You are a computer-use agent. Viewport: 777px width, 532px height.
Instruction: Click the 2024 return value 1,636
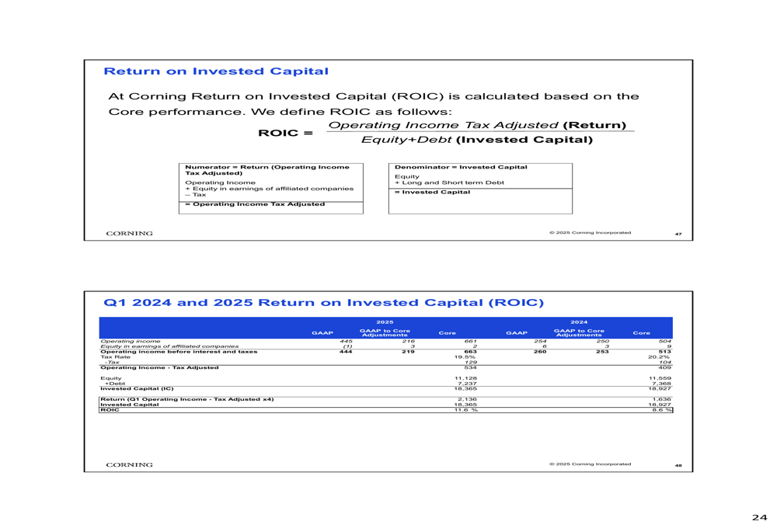661,399
